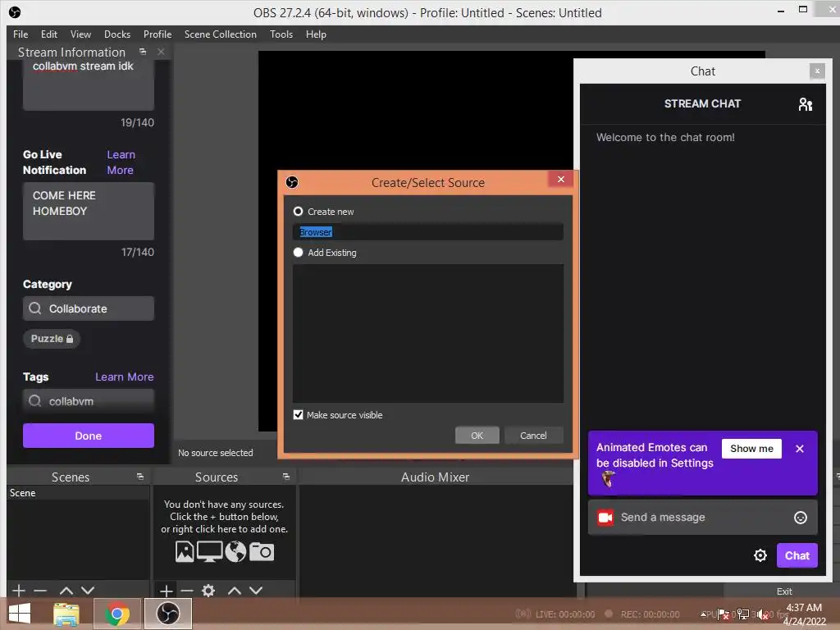Click the network icon in system tray

click(743, 614)
